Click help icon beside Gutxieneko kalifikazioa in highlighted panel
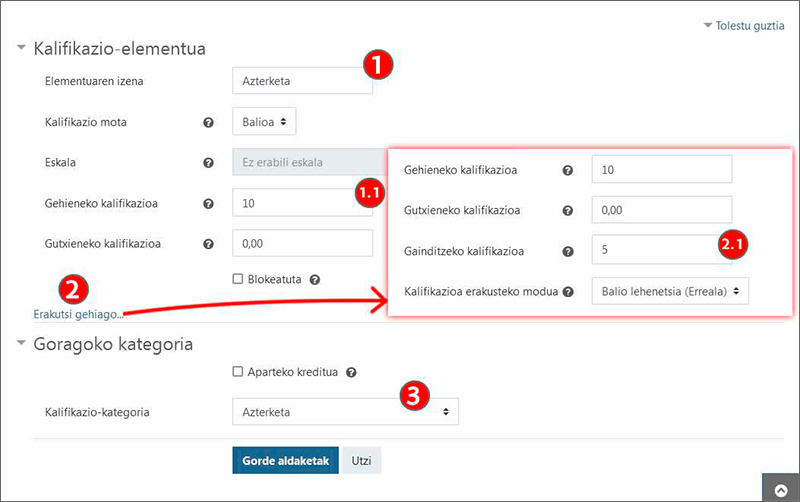Viewport: 800px width, 502px height. click(x=568, y=211)
